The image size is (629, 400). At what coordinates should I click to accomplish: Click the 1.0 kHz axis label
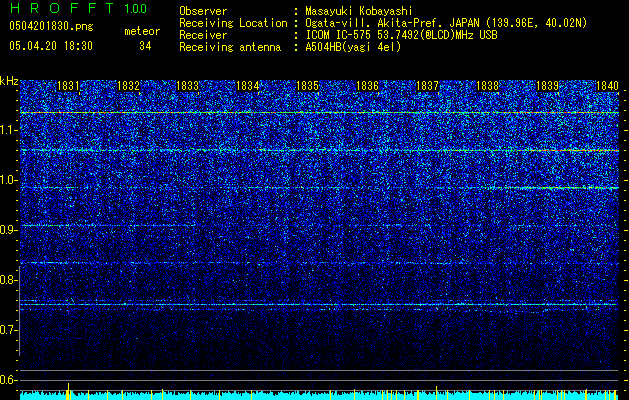pyautogui.click(x=9, y=180)
